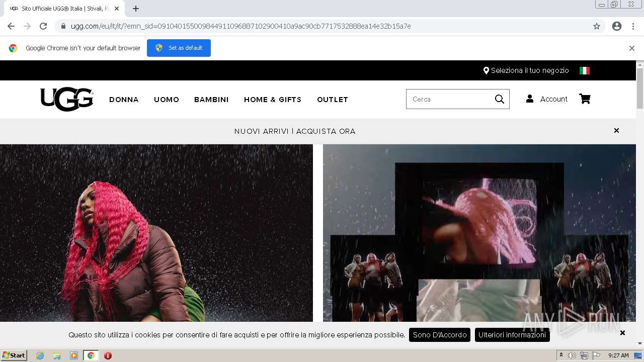Reload the page
Viewport: 644px width, 362px height.
(43, 26)
